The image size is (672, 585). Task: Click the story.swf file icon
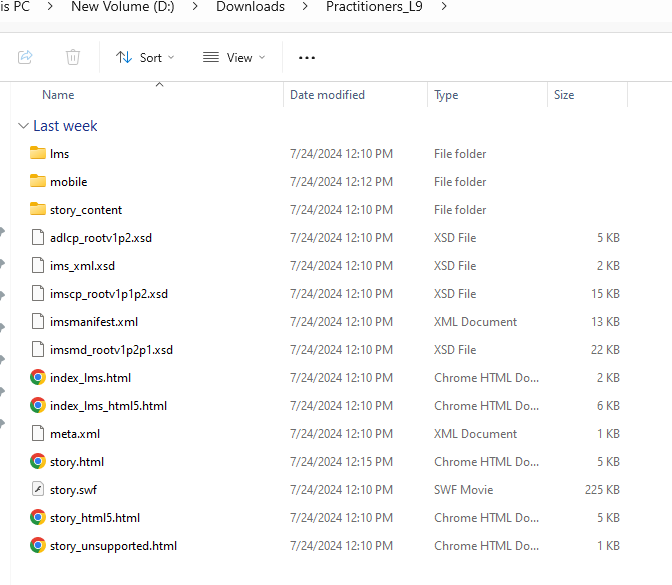tap(38, 490)
